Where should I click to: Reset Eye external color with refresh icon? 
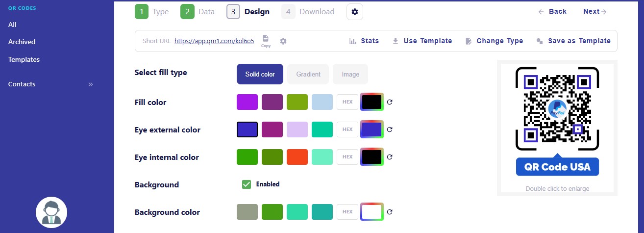point(390,130)
